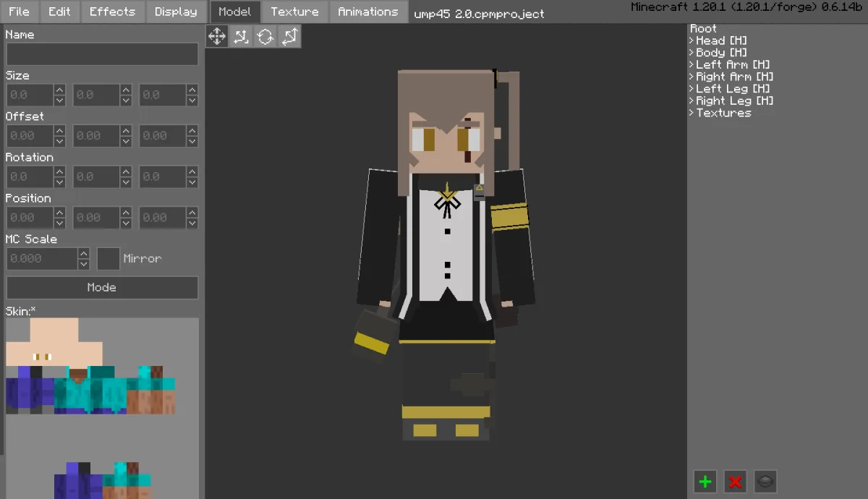The image size is (868, 499).
Task: Increase the third Rotation value arrow
Action: click(x=192, y=171)
